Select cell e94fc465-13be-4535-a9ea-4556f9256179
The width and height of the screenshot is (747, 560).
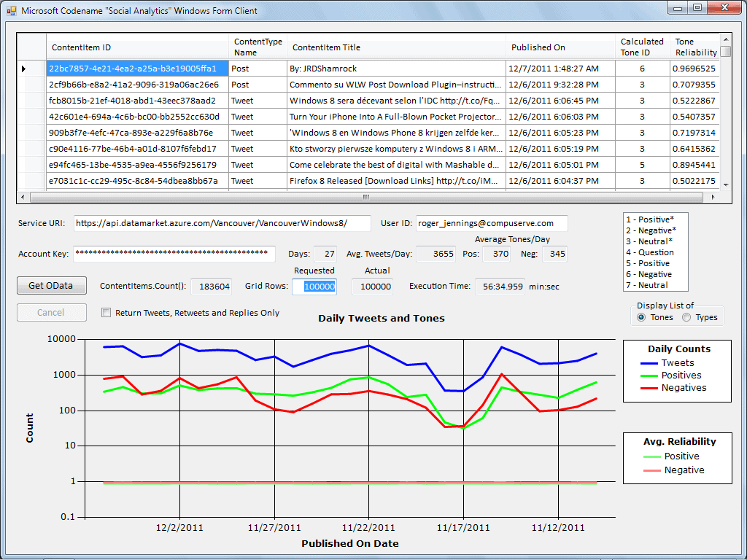click(x=137, y=165)
